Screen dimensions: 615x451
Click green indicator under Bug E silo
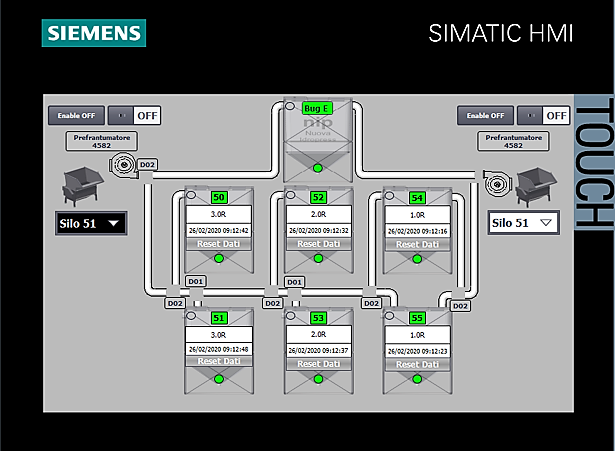click(318, 168)
